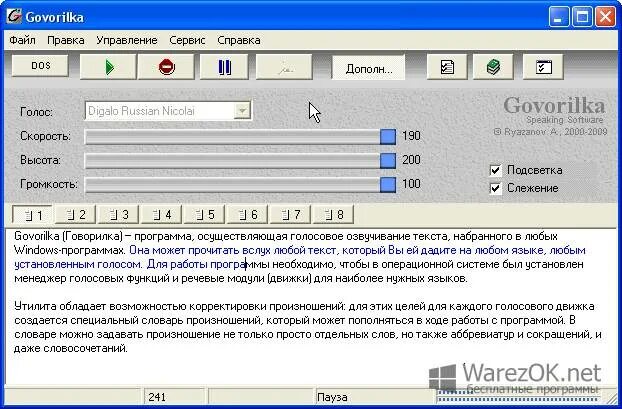The height and width of the screenshot is (409, 622).
Task: Open the settings window checkbox icon
Action: (x=543, y=67)
